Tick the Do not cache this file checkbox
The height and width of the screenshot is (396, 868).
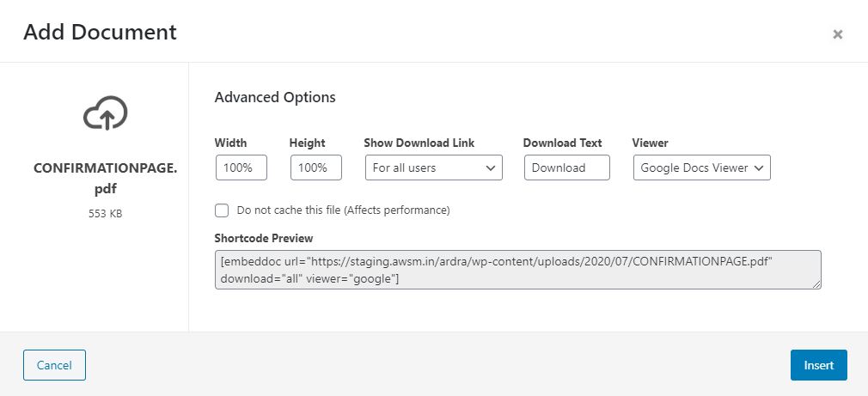pyautogui.click(x=222, y=210)
